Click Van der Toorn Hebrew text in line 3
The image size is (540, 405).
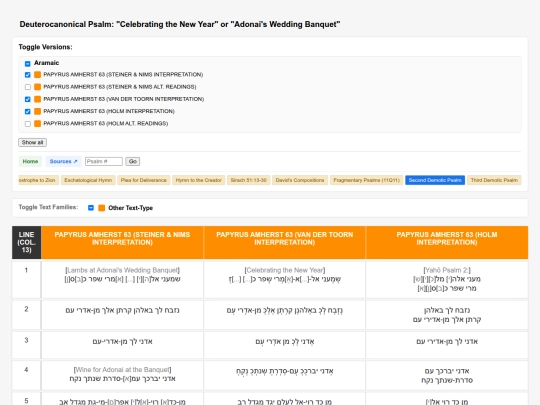[284, 342]
